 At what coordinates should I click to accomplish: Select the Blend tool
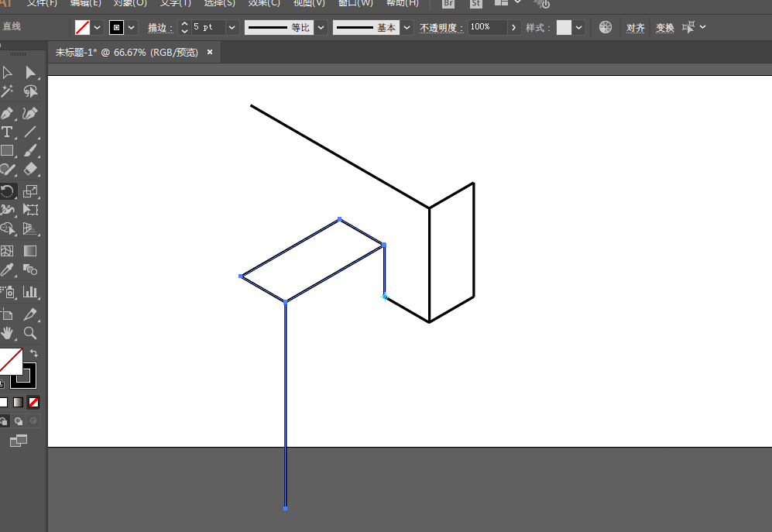click(30, 270)
